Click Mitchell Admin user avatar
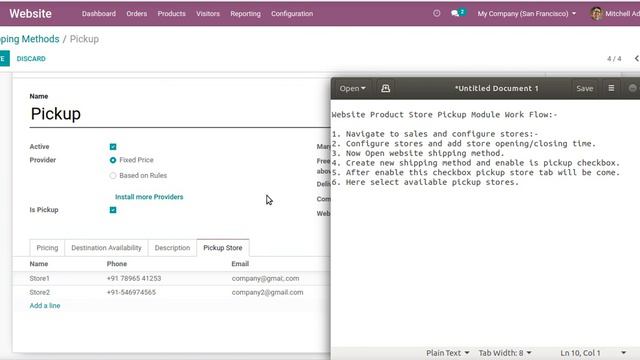 (596, 13)
